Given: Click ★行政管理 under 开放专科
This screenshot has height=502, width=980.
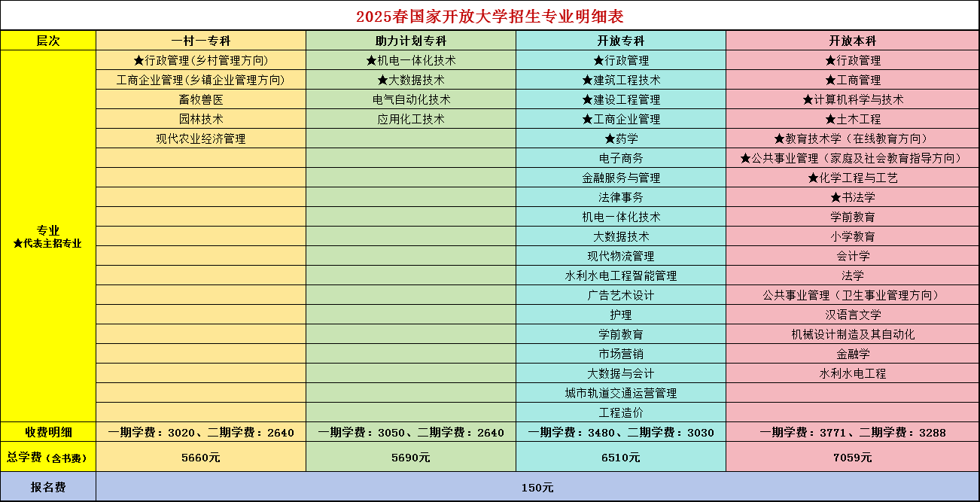Looking at the screenshot, I should (x=621, y=60).
